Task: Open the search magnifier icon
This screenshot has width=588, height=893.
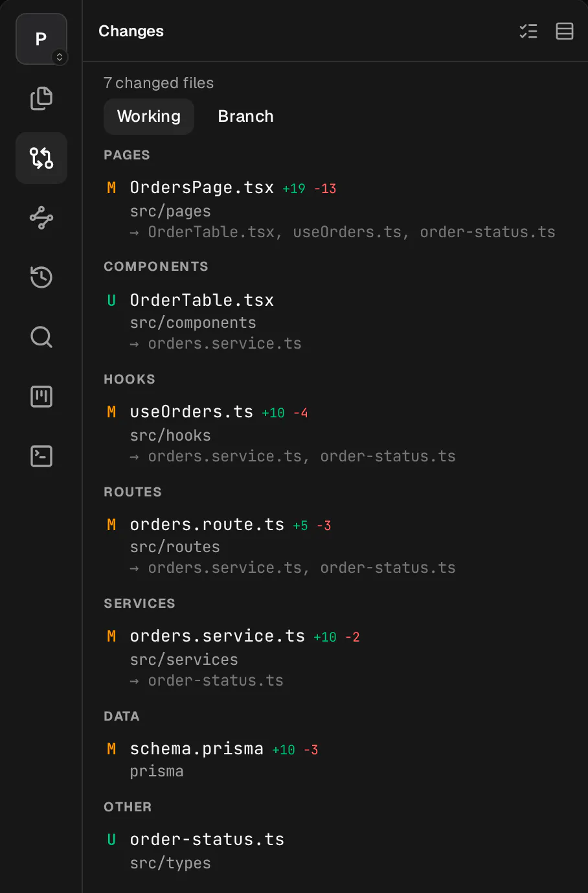Action: tap(41, 337)
